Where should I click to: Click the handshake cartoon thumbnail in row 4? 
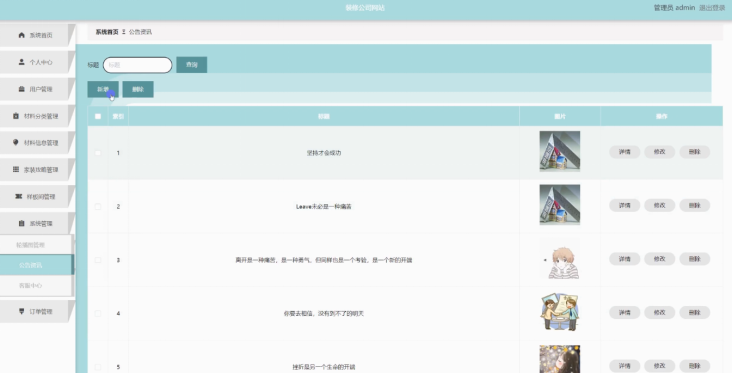tap(560, 312)
